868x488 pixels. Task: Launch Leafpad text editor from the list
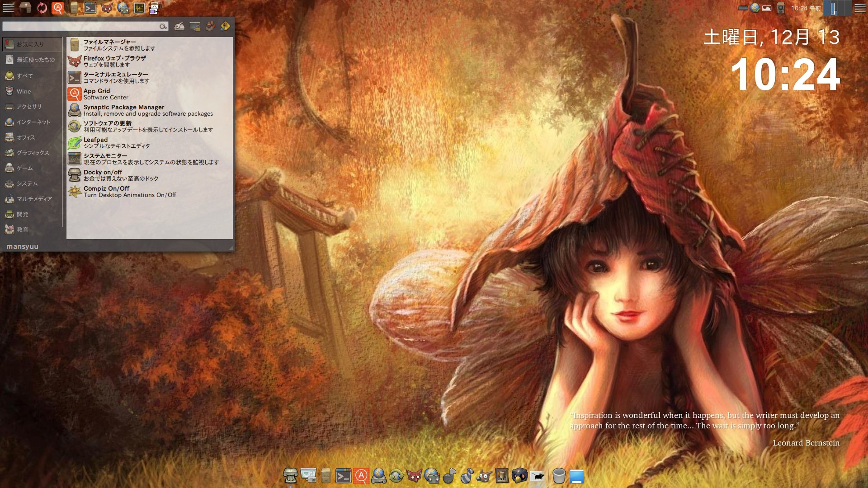coord(150,143)
